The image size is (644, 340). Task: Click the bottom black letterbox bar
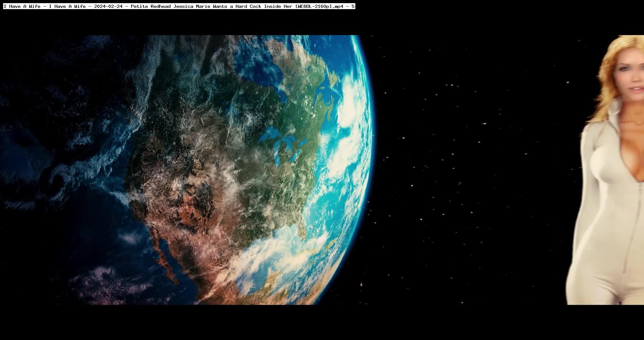[322, 323]
